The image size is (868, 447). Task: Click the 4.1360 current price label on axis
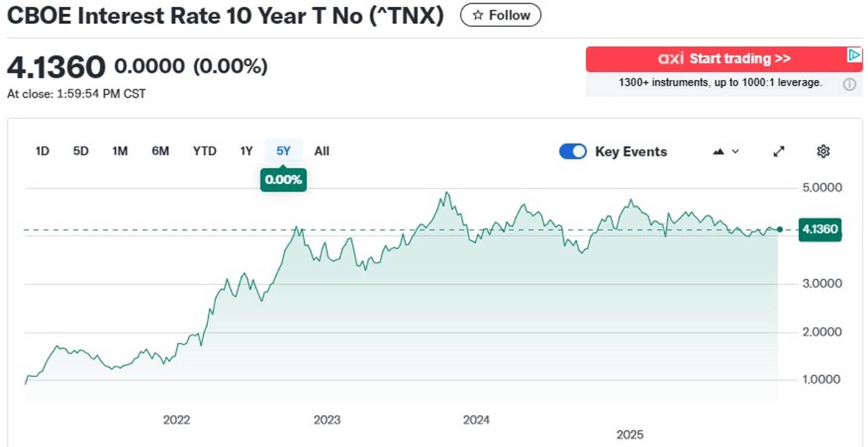[819, 230]
